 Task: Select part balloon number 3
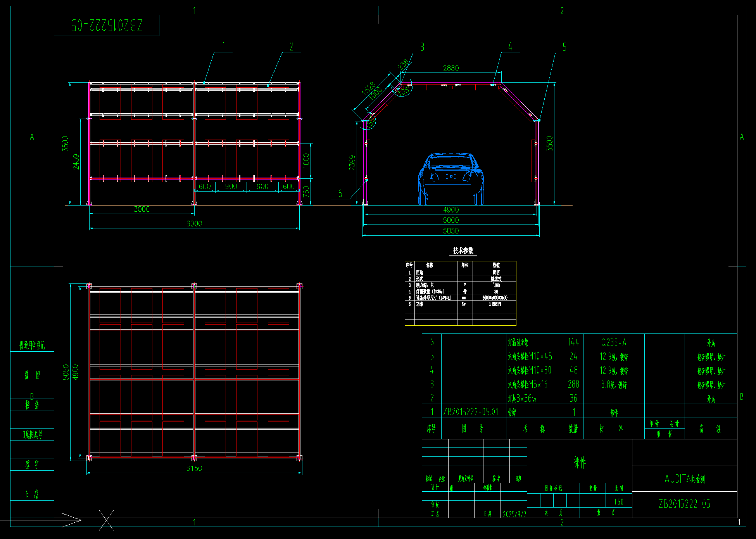click(423, 47)
